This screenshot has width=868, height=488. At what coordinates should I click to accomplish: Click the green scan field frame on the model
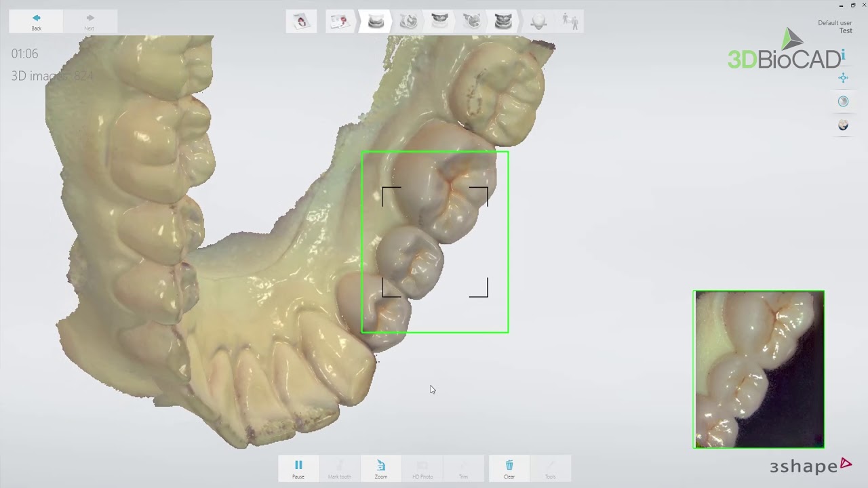pos(435,242)
